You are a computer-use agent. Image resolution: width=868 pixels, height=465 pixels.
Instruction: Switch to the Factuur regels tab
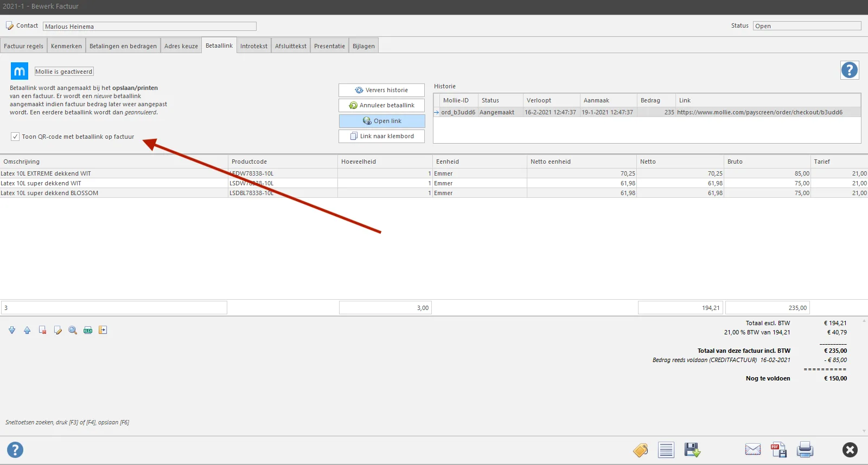[x=23, y=46]
